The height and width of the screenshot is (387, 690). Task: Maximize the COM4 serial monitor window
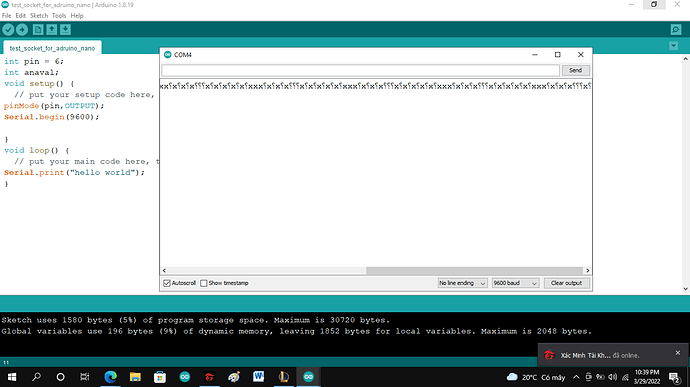[x=558, y=55]
